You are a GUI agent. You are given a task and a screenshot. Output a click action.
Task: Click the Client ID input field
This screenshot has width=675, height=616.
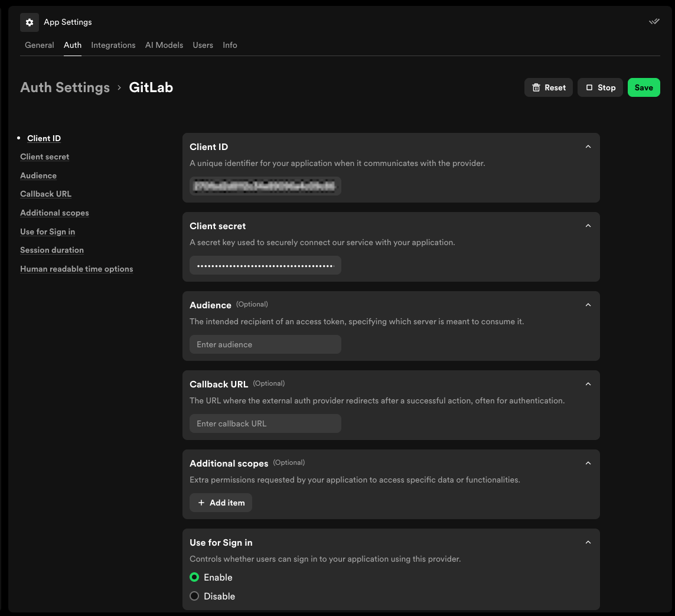pos(266,186)
